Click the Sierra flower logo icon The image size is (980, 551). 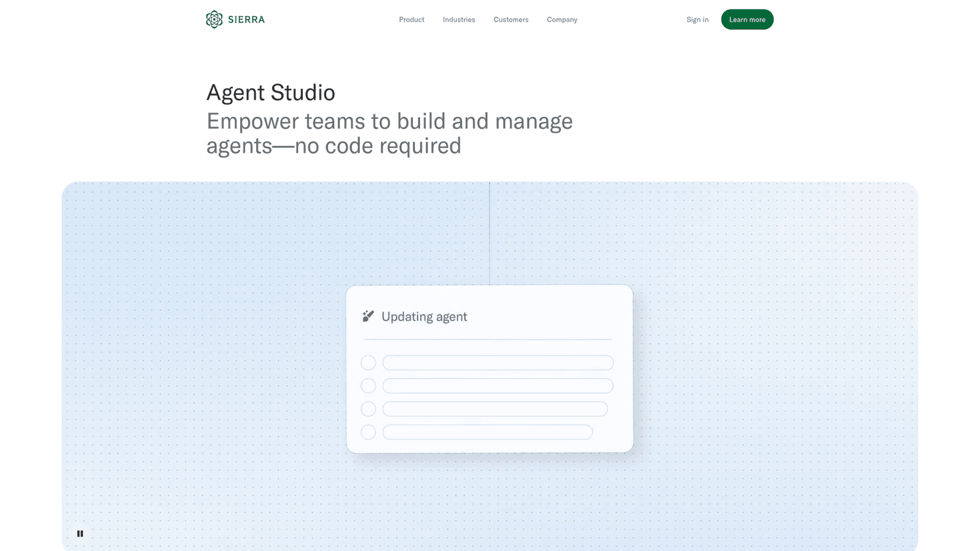(214, 19)
